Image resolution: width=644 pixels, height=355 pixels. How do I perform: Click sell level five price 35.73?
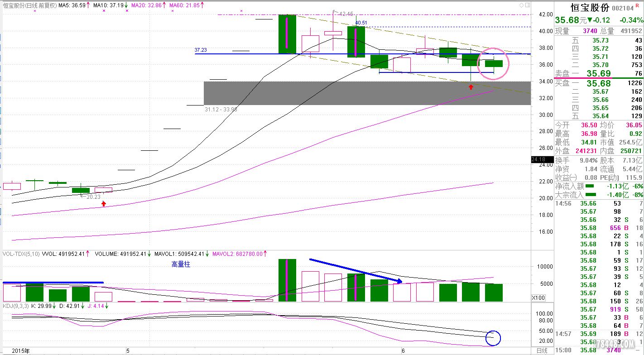(x=601, y=40)
